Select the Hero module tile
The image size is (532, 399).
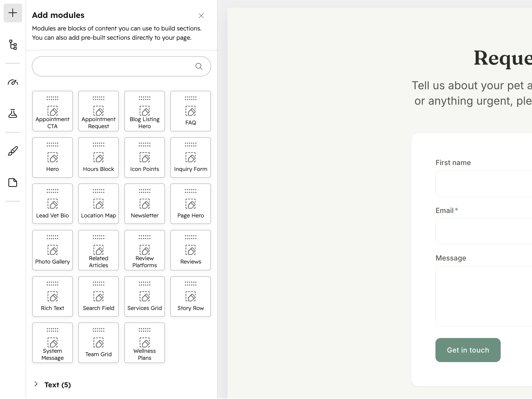point(53,158)
